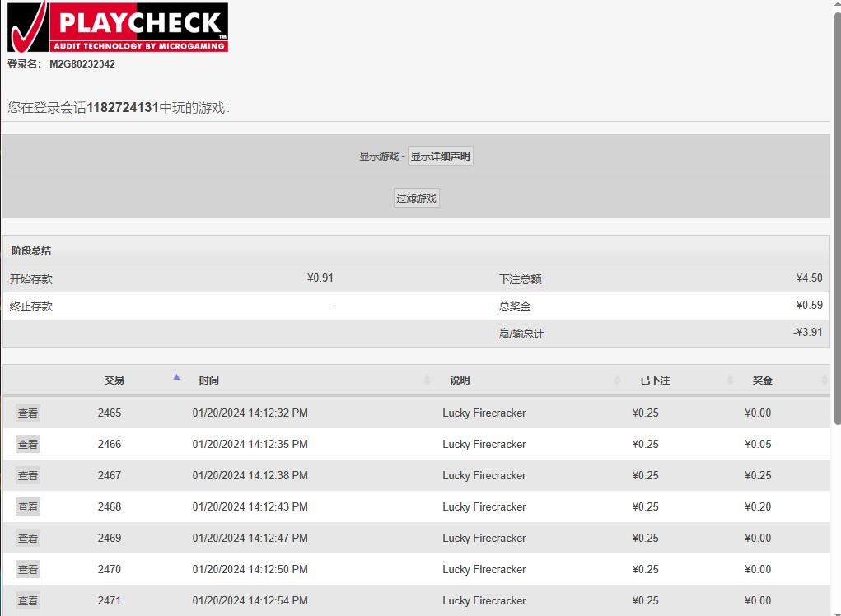This screenshot has width=841, height=616.
Task: Open 查看 for transaction 2467
Action: point(28,476)
